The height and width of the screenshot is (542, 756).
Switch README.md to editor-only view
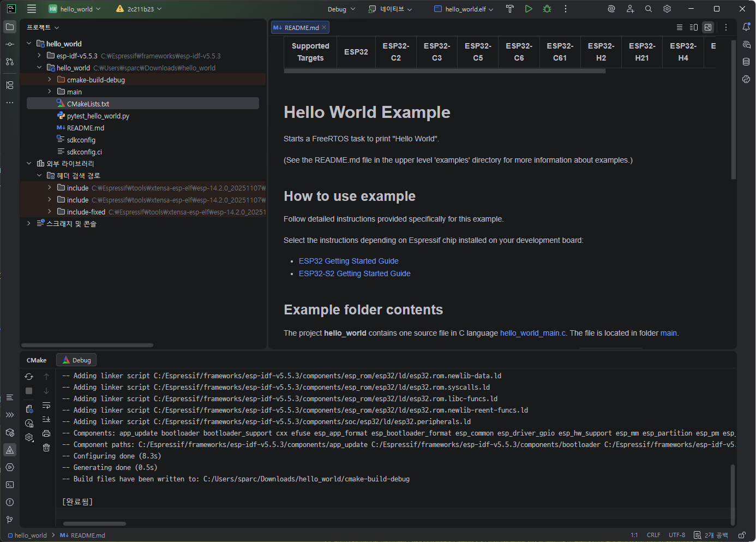click(679, 27)
